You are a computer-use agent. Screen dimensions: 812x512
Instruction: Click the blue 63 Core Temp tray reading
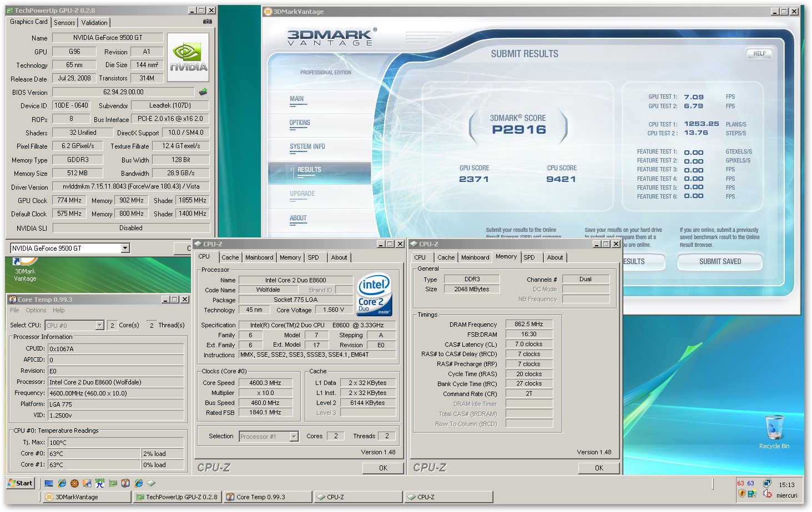coord(750,483)
